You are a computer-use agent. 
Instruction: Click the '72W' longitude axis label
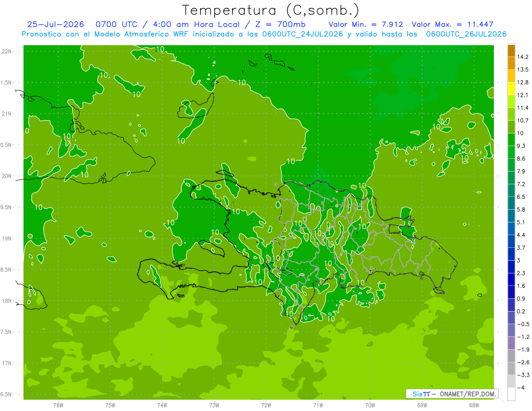click(266, 405)
